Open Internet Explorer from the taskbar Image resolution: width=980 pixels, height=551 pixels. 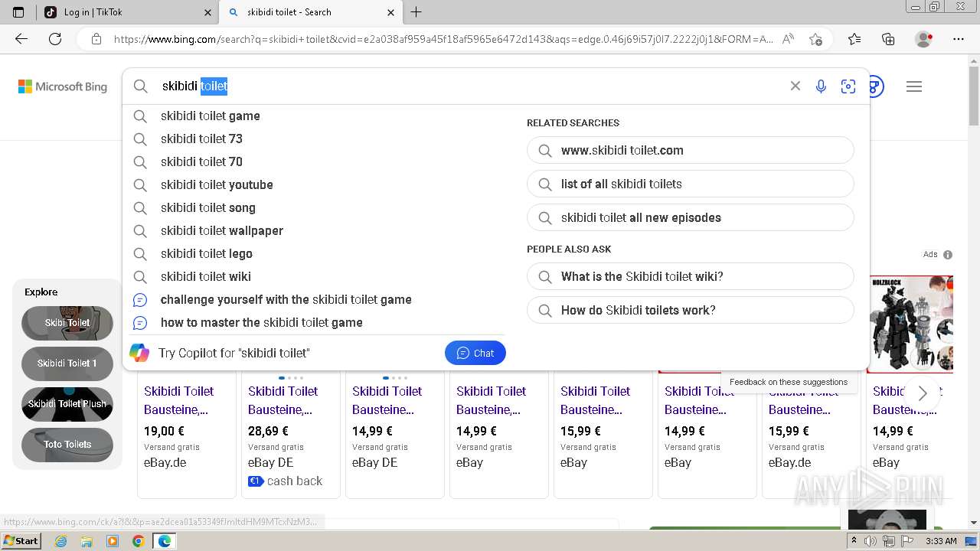click(61, 541)
